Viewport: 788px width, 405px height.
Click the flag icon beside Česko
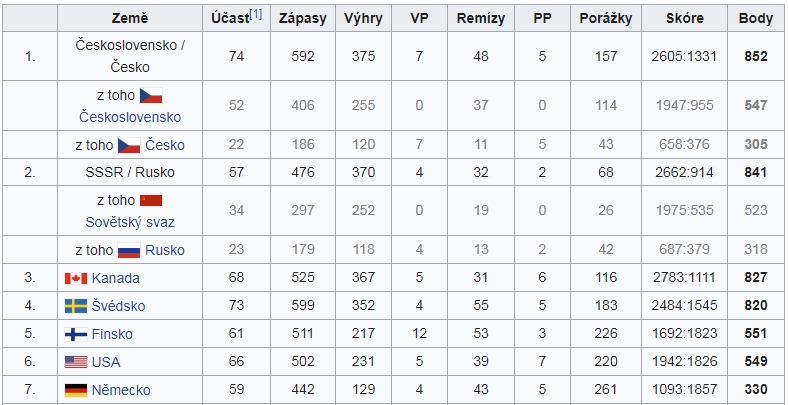[x=129, y=145]
